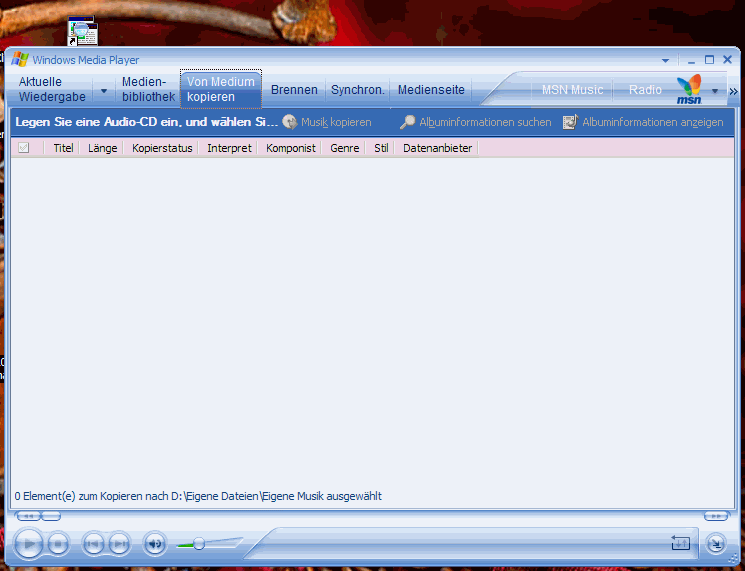Click the Previous track button
This screenshot has height=571, width=745.
tap(93, 543)
